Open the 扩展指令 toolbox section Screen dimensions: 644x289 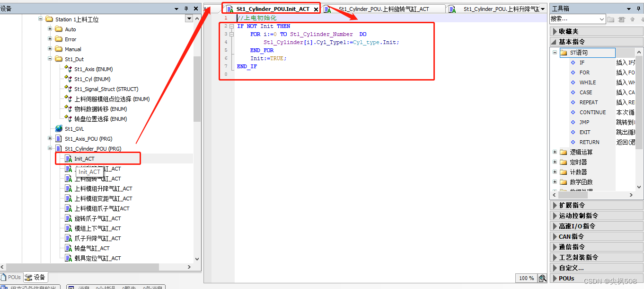(x=597, y=205)
